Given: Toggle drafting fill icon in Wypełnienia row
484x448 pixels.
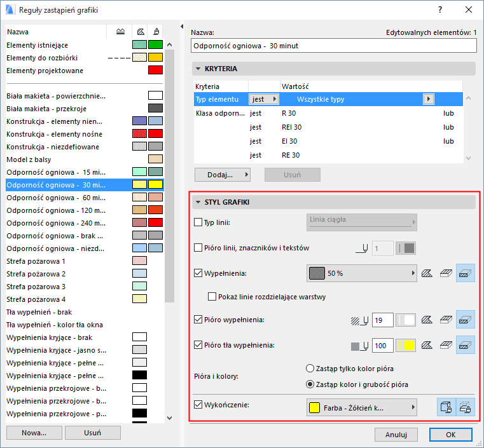Looking at the screenshot, I should [427, 273].
